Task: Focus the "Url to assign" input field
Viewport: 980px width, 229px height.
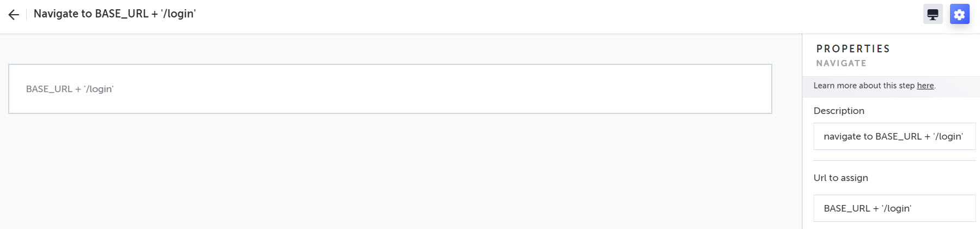Action: coord(894,208)
